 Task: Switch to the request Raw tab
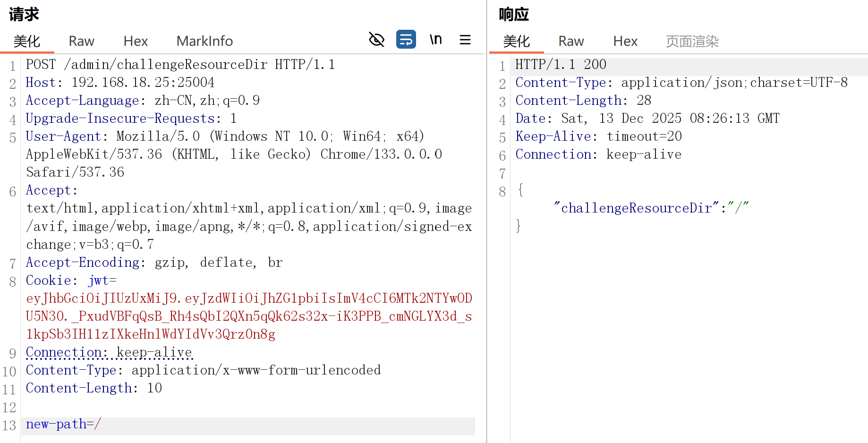(x=81, y=42)
